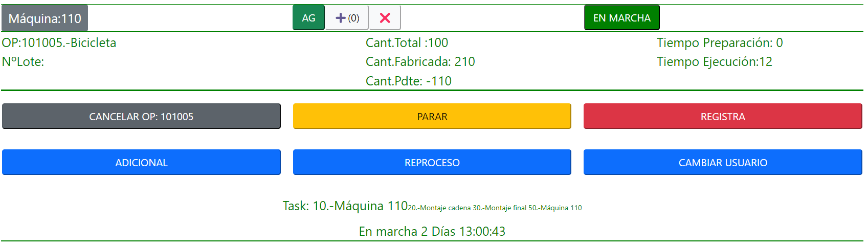Click the Tiempo Ejecución:12 text
The image size is (868, 245).
714,62
